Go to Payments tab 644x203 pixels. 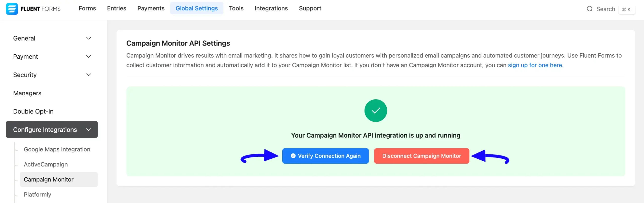[x=151, y=8]
